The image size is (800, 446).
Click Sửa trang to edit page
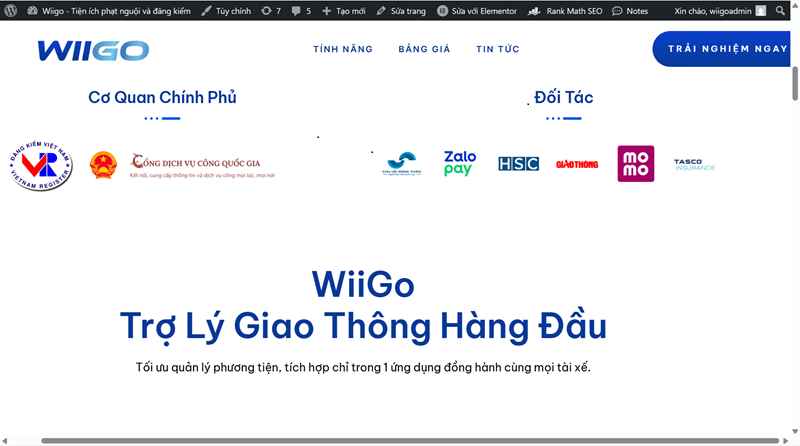[400, 10]
